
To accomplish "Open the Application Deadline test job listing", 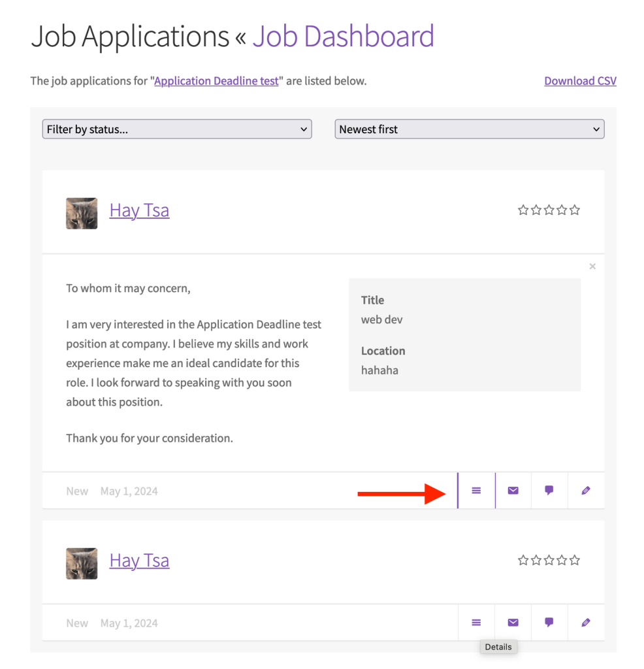I will coord(216,80).
